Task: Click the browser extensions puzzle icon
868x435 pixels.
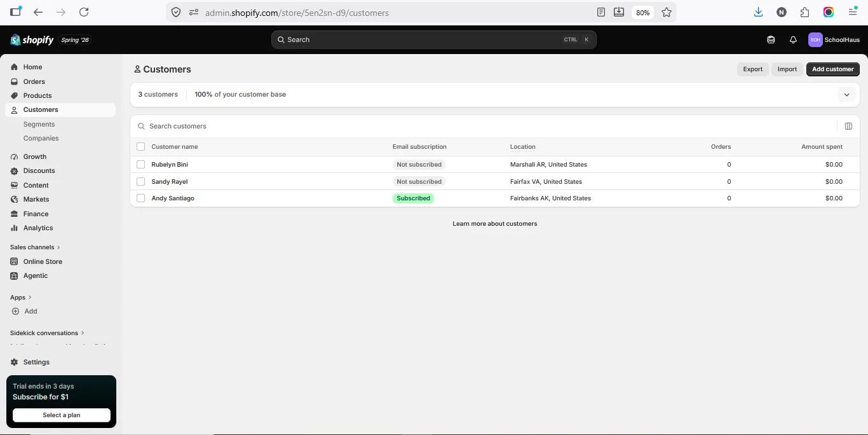Action: (x=805, y=12)
